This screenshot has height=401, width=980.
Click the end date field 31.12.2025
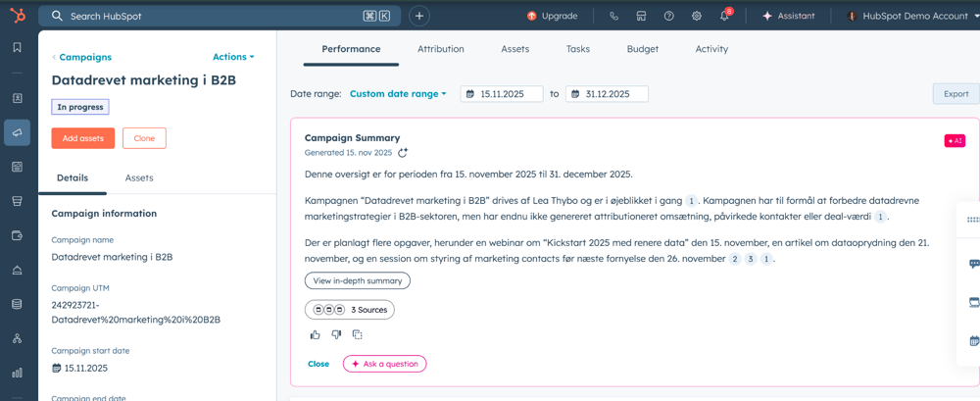(607, 94)
